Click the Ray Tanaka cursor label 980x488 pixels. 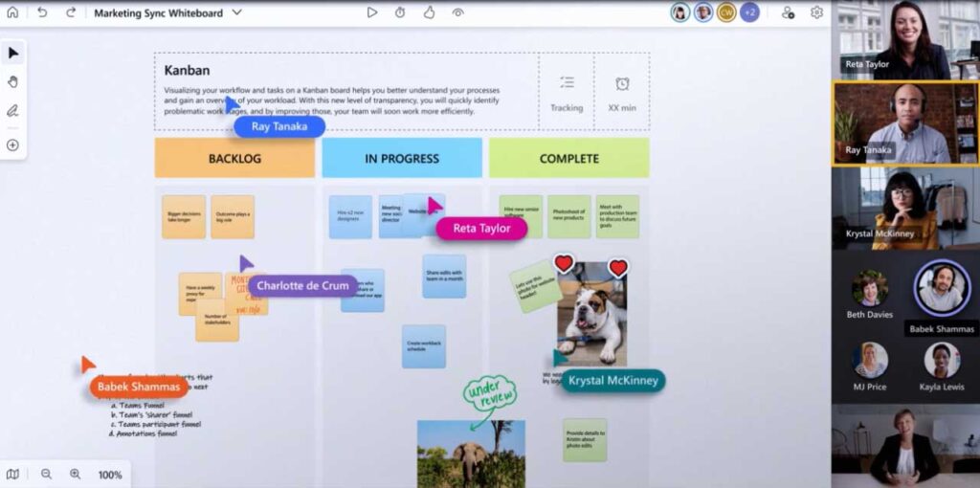click(279, 127)
